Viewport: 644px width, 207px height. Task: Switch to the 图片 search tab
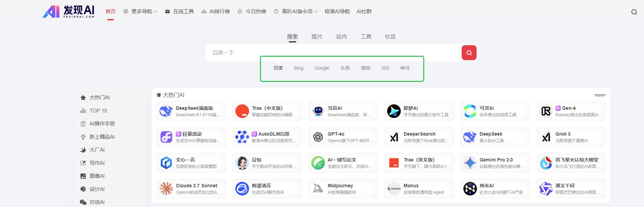(x=317, y=37)
